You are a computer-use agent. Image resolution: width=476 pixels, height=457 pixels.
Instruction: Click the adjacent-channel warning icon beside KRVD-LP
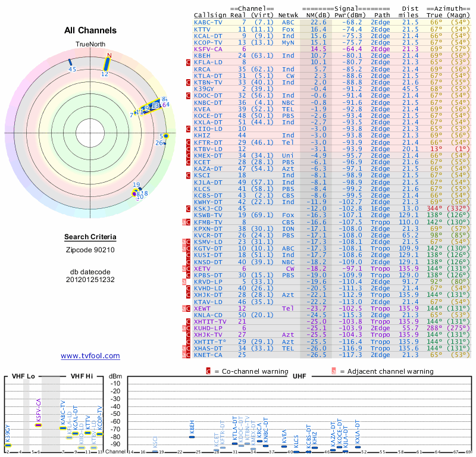(184, 282)
